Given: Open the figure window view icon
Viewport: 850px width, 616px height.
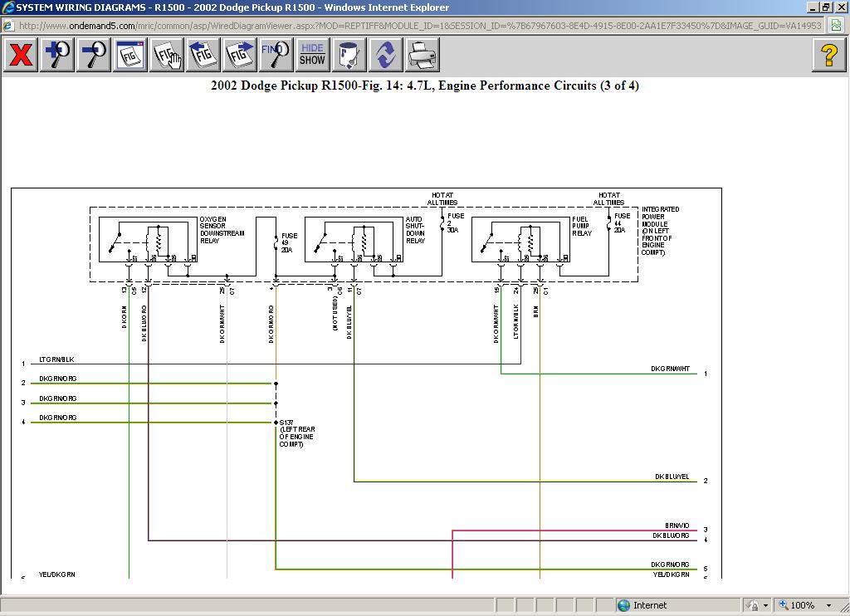Looking at the screenshot, I should pyautogui.click(x=130, y=56).
